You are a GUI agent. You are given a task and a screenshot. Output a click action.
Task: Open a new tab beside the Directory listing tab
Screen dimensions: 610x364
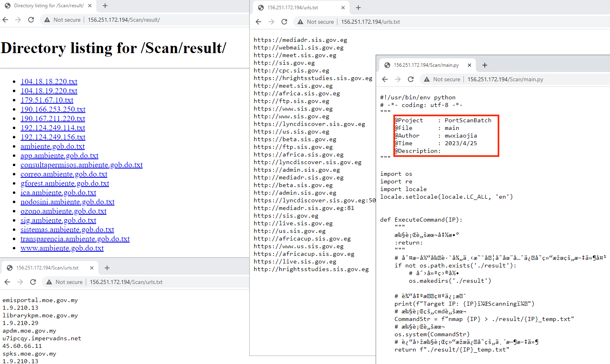tap(104, 6)
